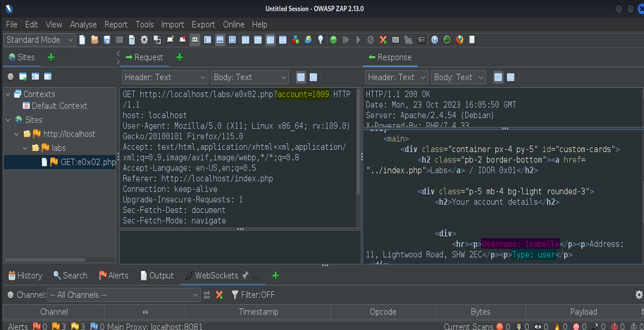Screen dimensions: 644x330
Task: Click the Sites tab globe icon
Action: point(12,57)
